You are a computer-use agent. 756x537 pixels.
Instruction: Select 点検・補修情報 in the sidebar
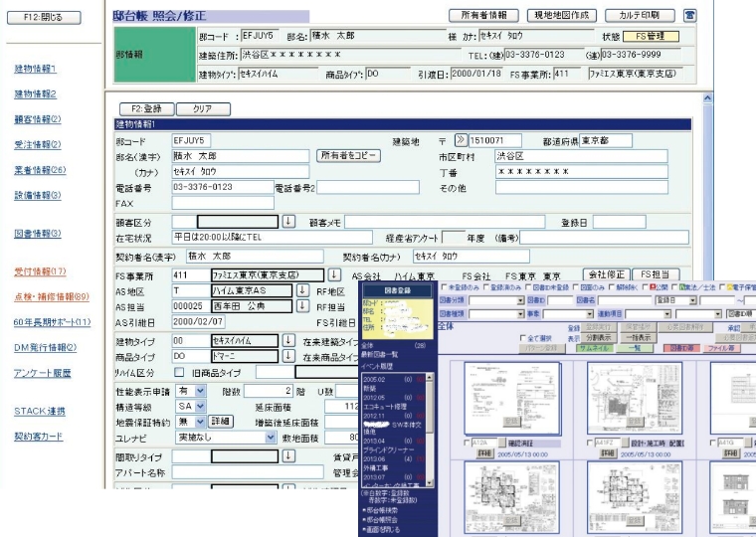coord(52,296)
